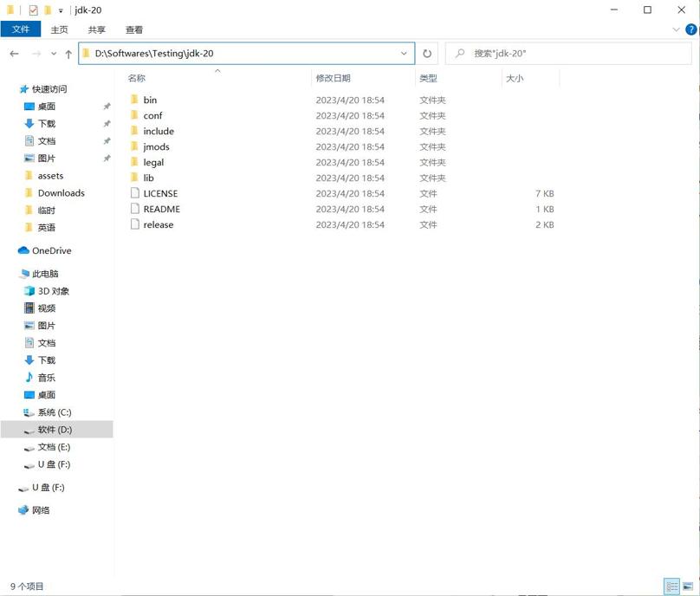Viewport: 700px width, 596px height.
Task: Open the Downloads folder in navigation pane
Action: (62, 193)
